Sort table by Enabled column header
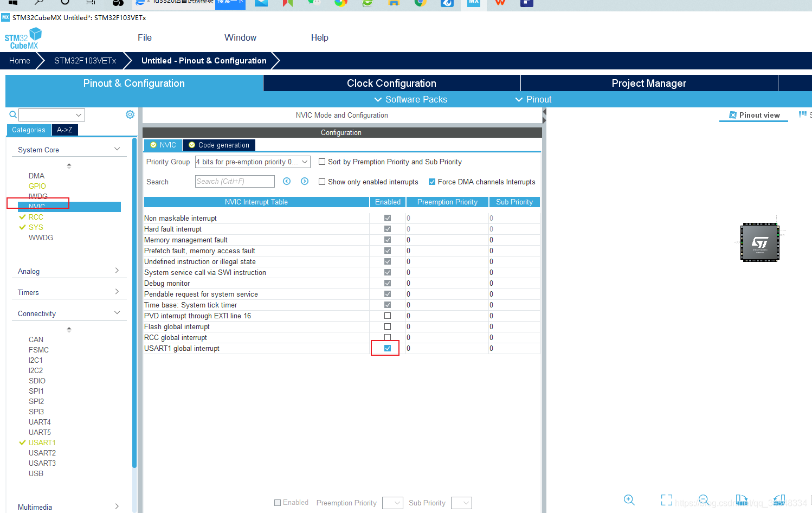Viewport: 812px width, 513px height. (388, 202)
